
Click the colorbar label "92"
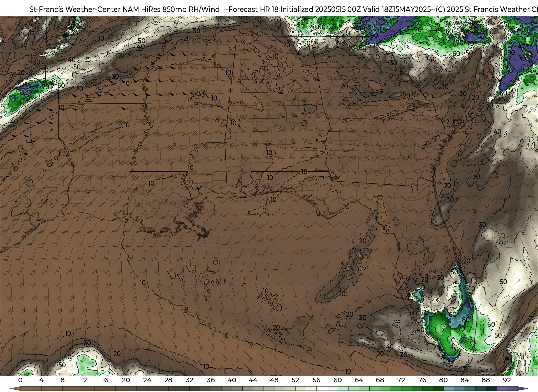coord(507,380)
